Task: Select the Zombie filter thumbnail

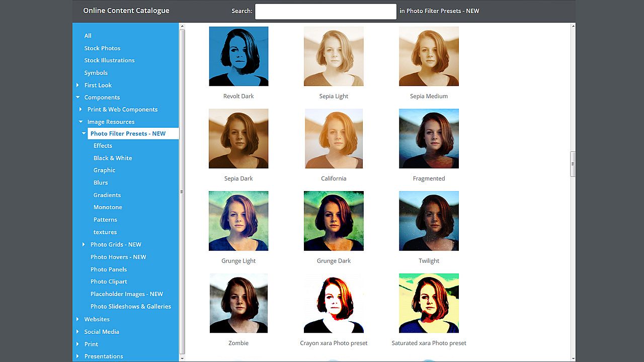Action: [x=238, y=303]
